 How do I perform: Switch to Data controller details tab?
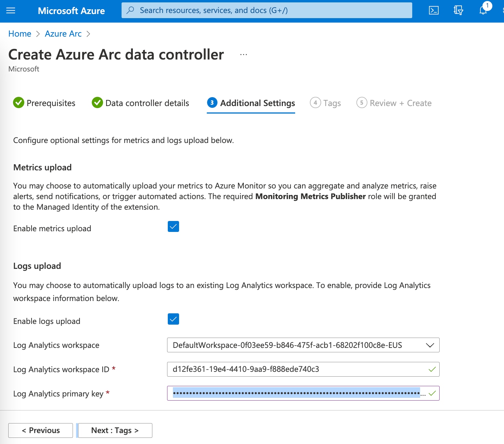[140, 103]
